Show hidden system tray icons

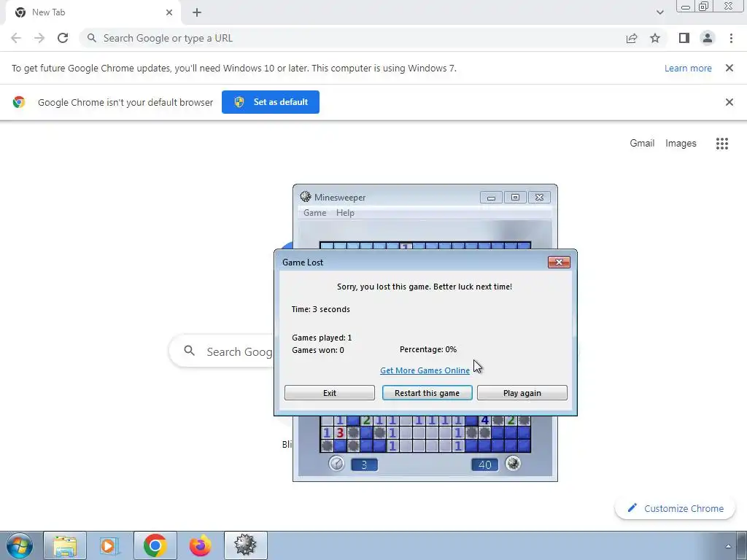point(728,546)
